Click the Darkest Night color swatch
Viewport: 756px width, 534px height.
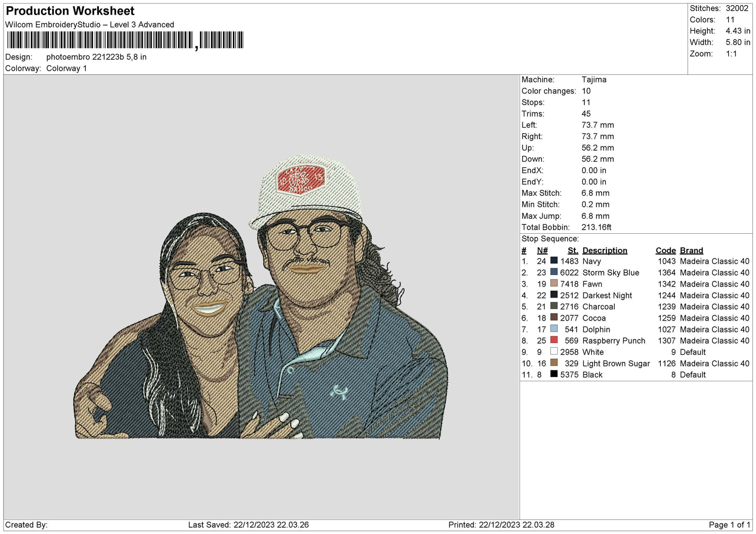click(x=554, y=294)
